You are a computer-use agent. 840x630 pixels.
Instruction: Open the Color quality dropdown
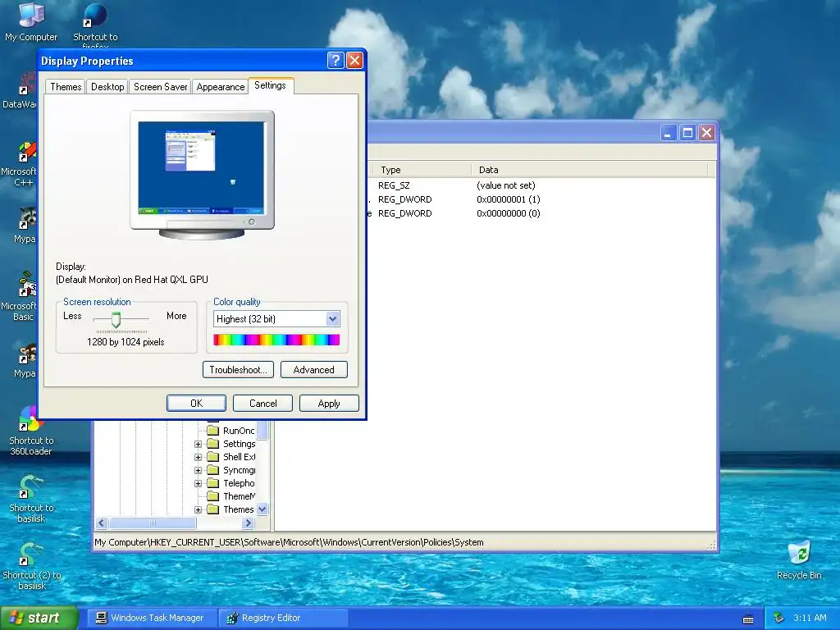pos(333,319)
